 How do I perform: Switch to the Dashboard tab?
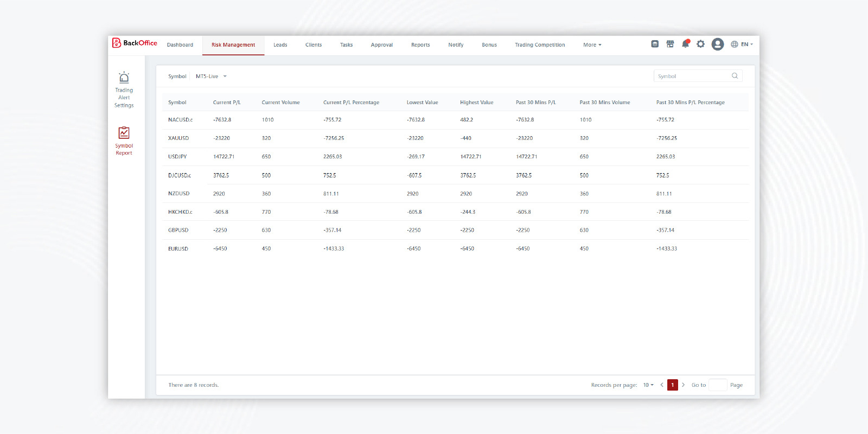(180, 45)
